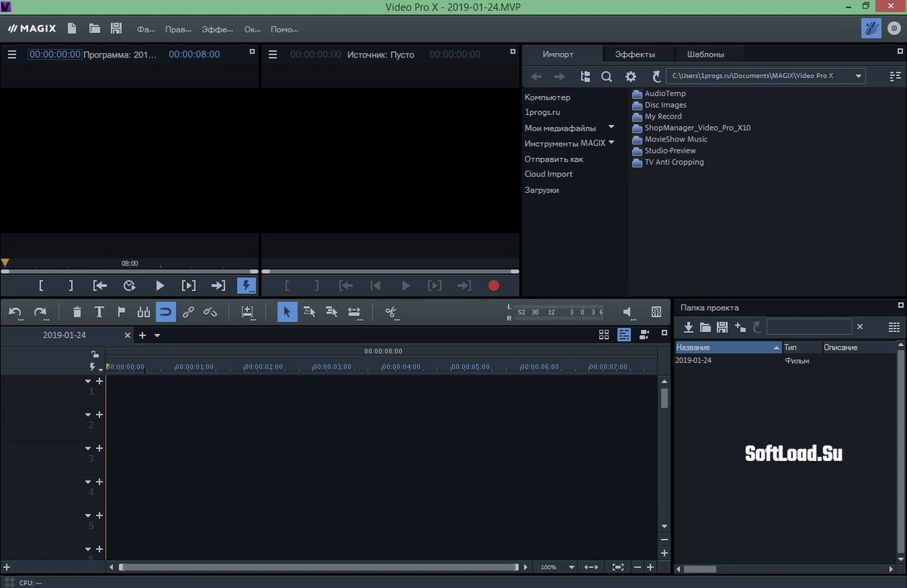
Task: Open the Отправить как entry
Action: pos(554,159)
